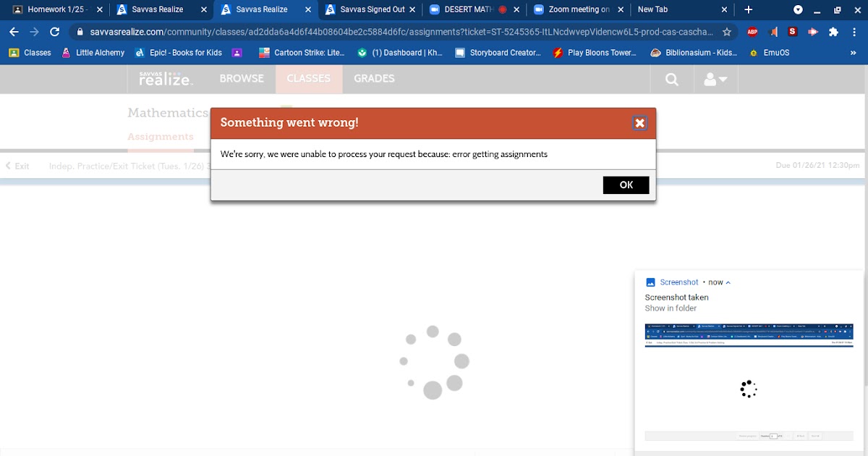Open the tab search dropdown arrow
This screenshot has width=868, height=456.
pos(798,9)
